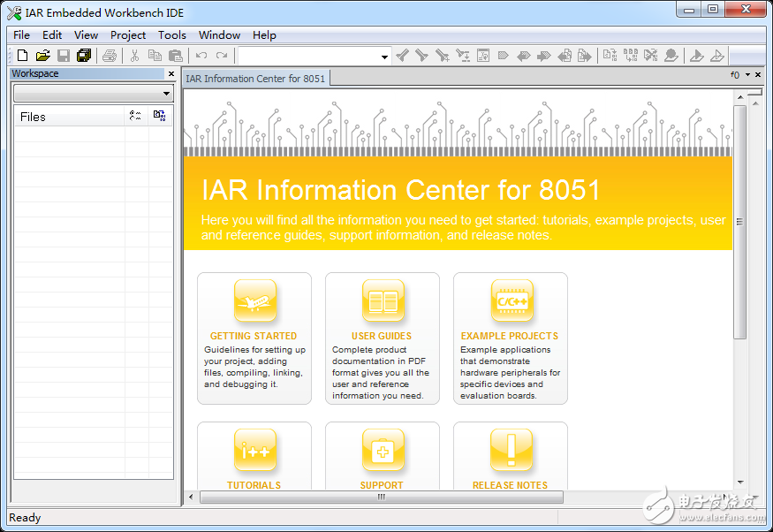This screenshot has height=532, width=773.
Task: Click the Save All toolbar icon
Action: point(84,56)
